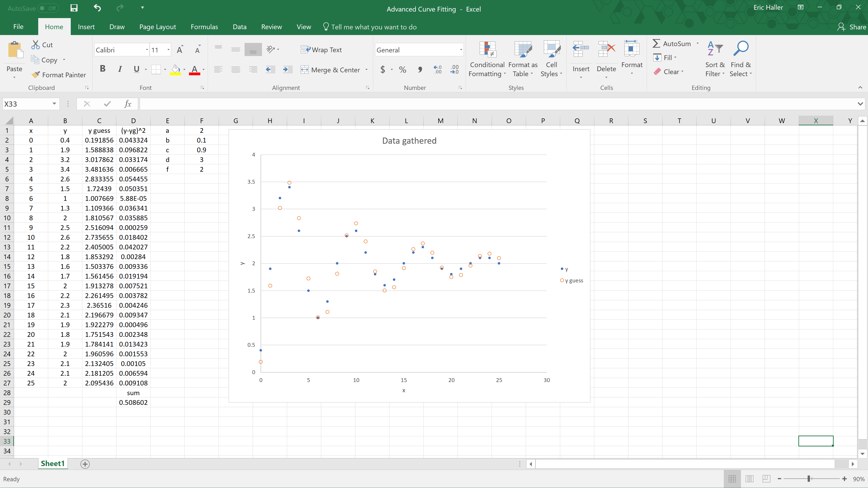Open the Calibri font name dropdown
This screenshot has width=868, height=488.
click(x=147, y=50)
